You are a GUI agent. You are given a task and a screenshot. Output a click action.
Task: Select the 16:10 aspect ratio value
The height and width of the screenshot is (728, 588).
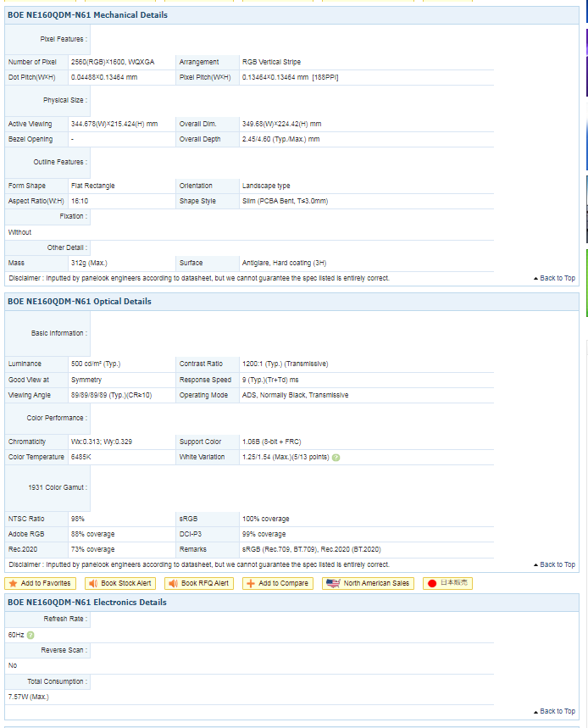coord(80,201)
